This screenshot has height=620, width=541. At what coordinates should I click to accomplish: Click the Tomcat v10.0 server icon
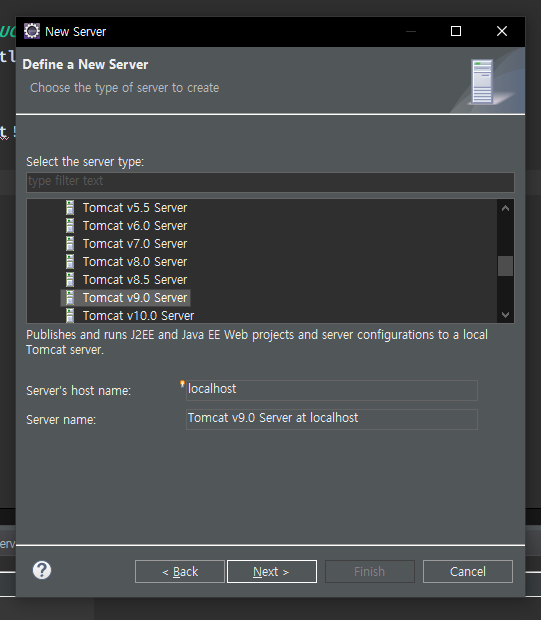click(70, 316)
